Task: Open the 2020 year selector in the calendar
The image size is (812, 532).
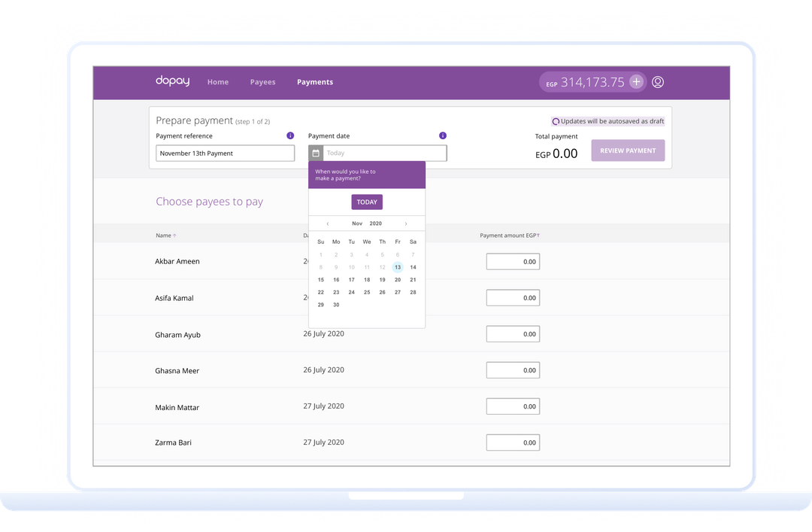Action: coord(376,223)
